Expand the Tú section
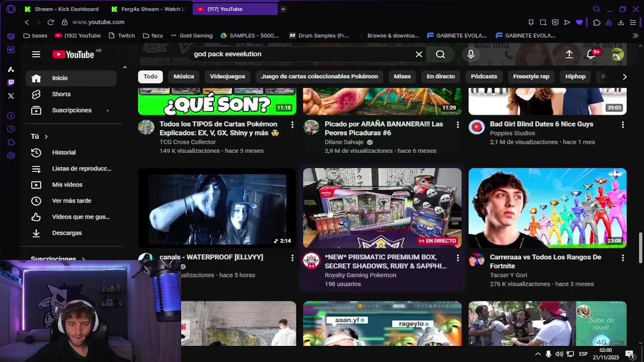This screenshot has width=644, height=362. point(39,136)
